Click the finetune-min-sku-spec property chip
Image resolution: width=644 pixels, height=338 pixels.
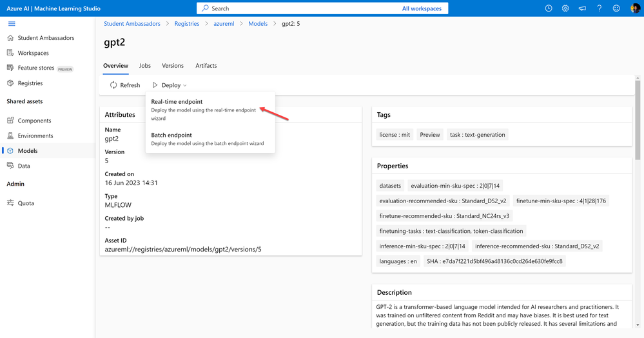(561, 201)
